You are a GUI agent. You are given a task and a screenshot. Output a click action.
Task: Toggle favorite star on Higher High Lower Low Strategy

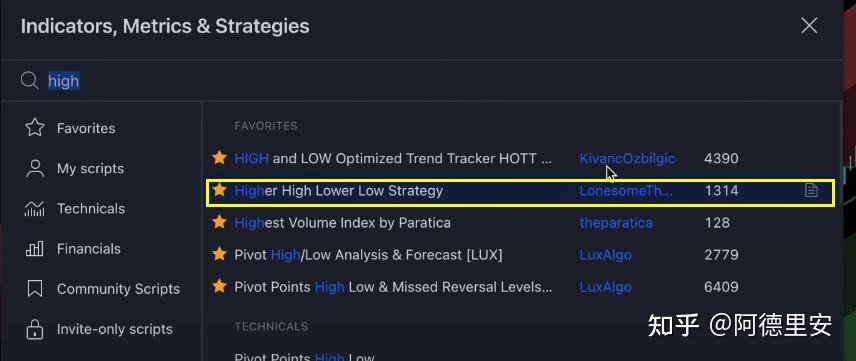219,190
